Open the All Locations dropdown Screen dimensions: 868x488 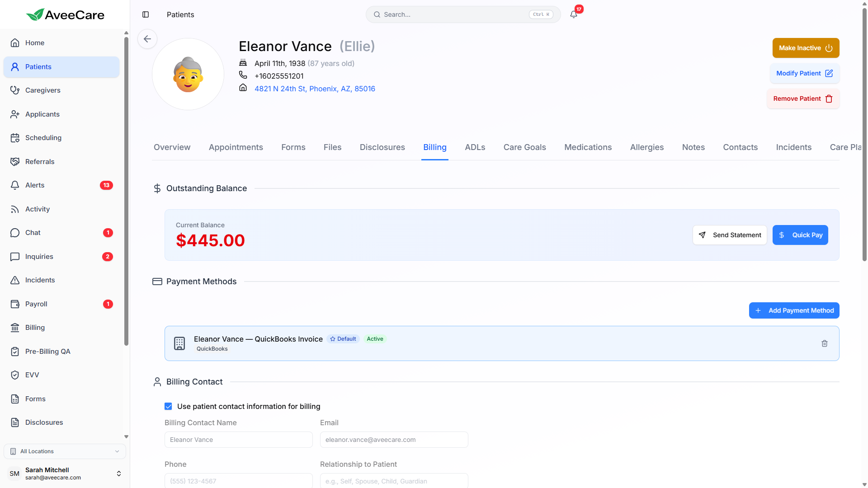tap(65, 451)
